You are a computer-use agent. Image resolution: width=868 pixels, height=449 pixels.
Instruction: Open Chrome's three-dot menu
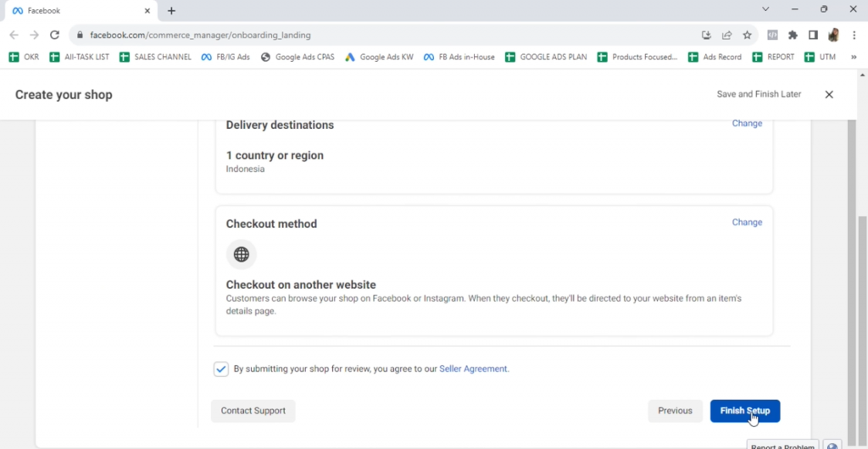tap(854, 35)
